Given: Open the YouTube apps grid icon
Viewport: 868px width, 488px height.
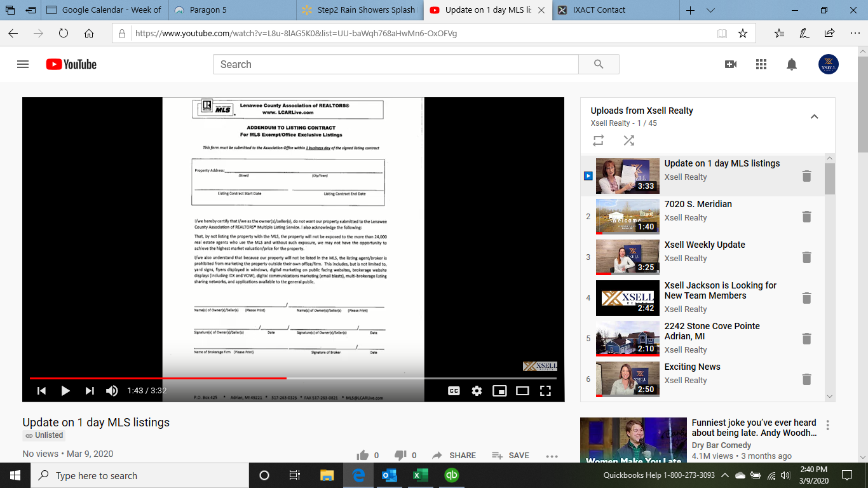Looking at the screenshot, I should coord(761,64).
